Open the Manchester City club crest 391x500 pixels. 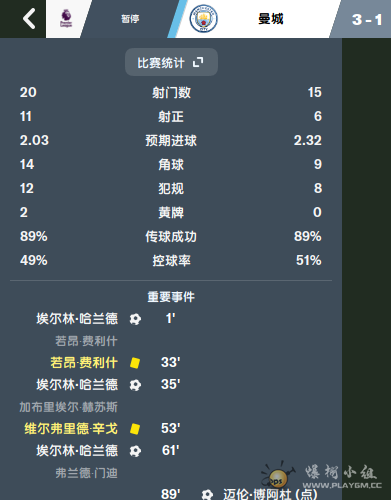tap(203, 19)
